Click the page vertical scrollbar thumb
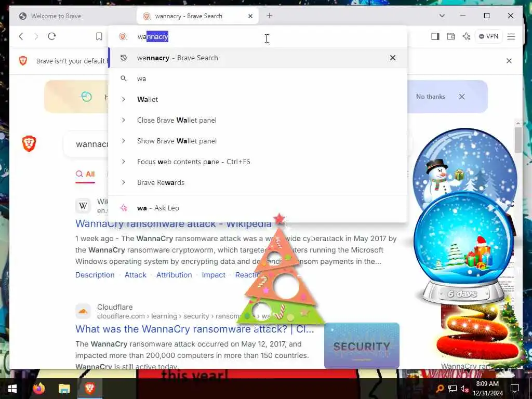Viewport: 532px width, 399px height. click(x=518, y=140)
